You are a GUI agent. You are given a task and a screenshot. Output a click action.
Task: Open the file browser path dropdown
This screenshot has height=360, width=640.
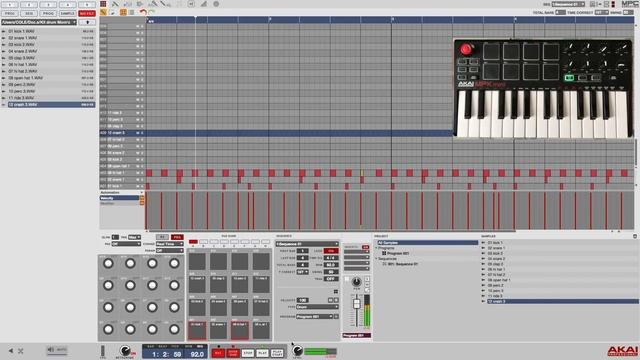click(39, 22)
